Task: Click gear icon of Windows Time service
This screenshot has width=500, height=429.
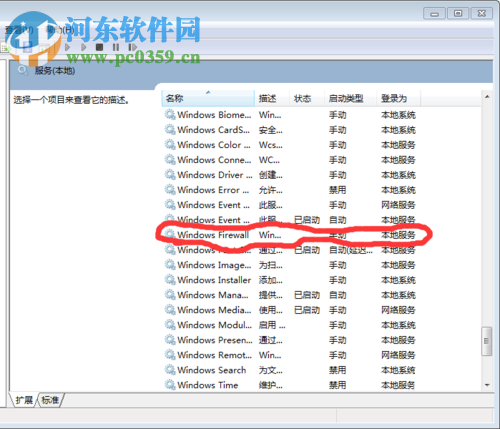Action: click(x=170, y=385)
